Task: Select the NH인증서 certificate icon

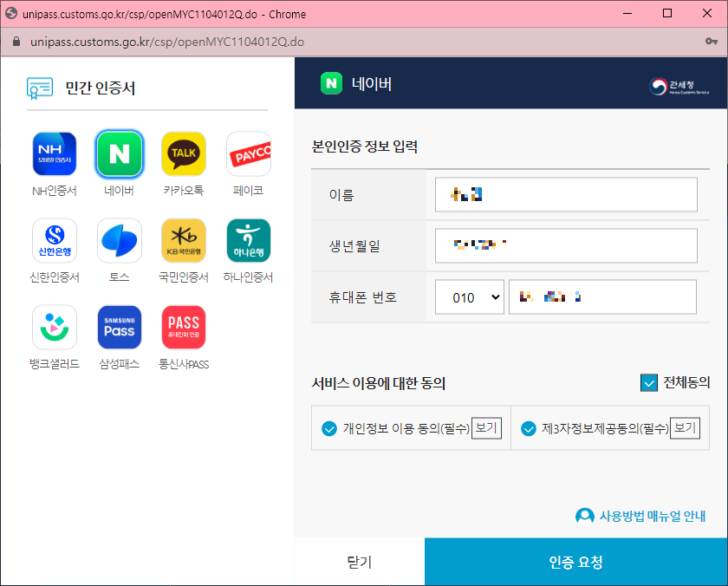Action: coord(55,153)
